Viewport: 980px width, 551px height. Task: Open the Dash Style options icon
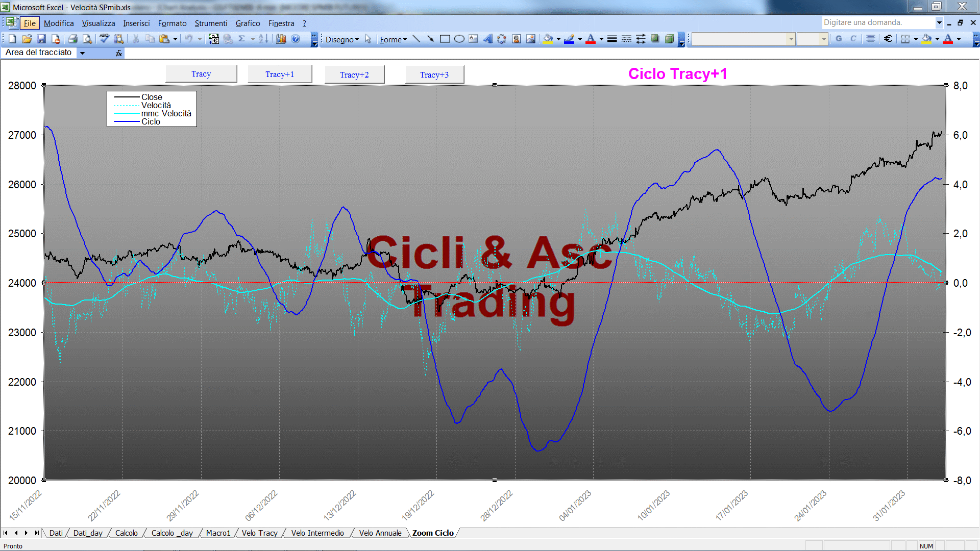click(x=626, y=39)
